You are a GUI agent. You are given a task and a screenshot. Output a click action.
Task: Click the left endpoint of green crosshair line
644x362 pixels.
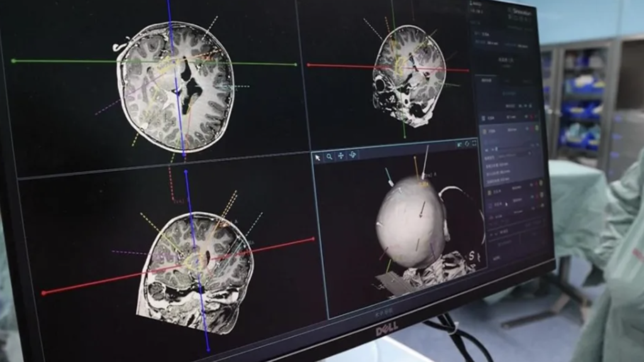(x=14, y=61)
